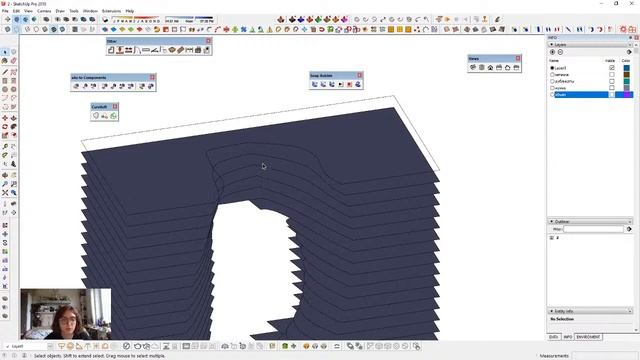
Task: Click the brown layer color swatch
Action: pyautogui.click(x=627, y=75)
